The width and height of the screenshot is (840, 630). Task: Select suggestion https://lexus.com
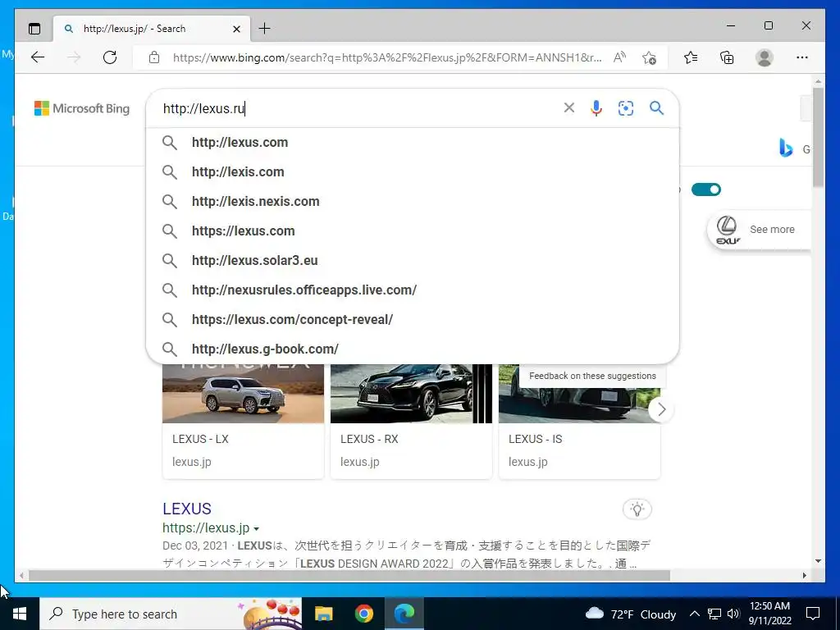point(413,231)
